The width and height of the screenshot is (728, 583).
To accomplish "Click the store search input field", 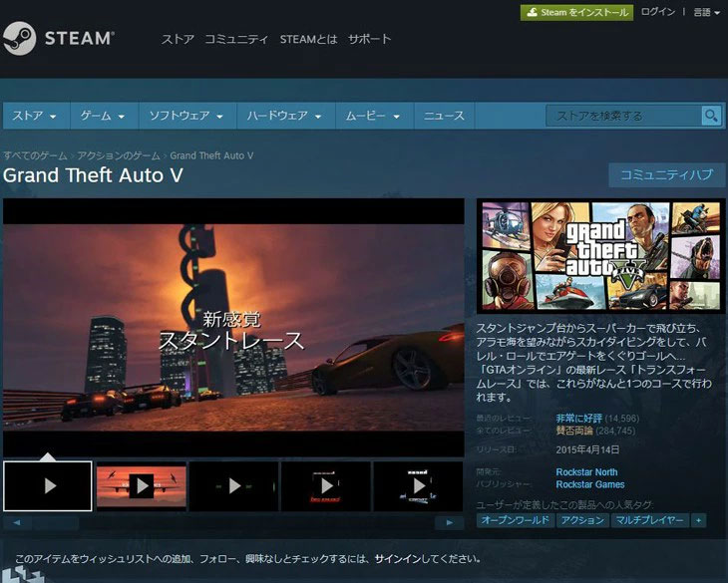I will pyautogui.click(x=623, y=116).
